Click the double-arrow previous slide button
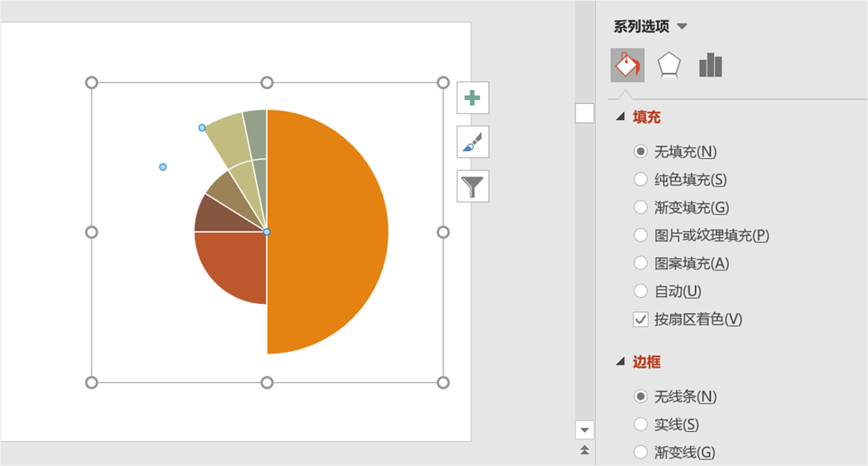This screenshot has width=868, height=466. (x=584, y=450)
